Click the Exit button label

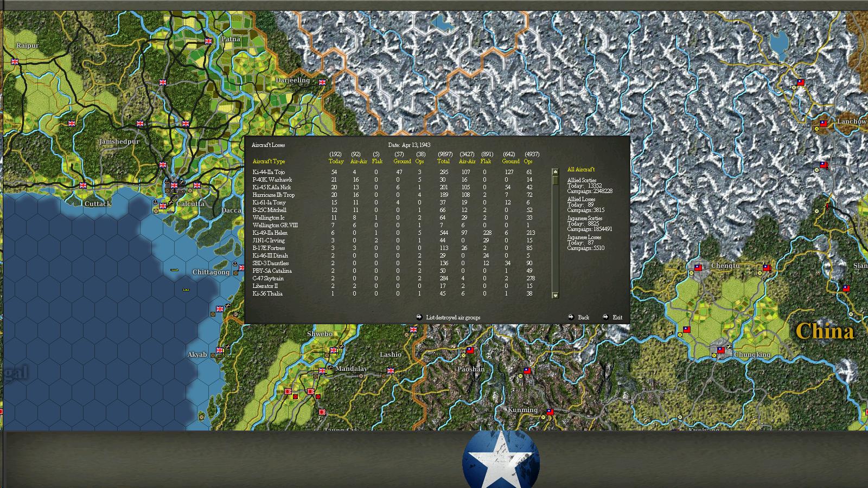[617, 318]
